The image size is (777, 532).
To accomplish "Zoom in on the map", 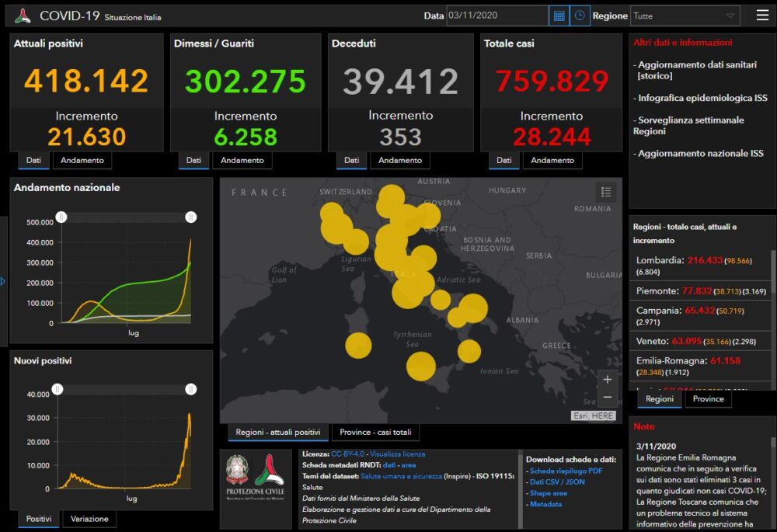I will point(607,380).
